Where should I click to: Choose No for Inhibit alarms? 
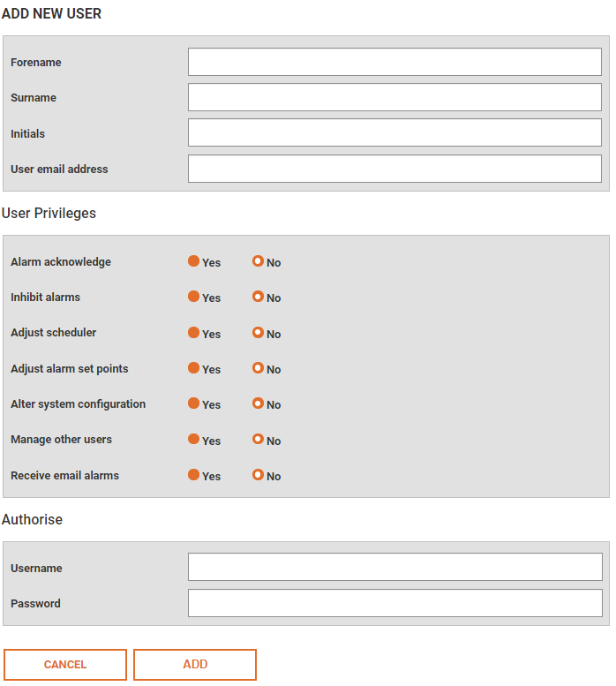tap(258, 297)
